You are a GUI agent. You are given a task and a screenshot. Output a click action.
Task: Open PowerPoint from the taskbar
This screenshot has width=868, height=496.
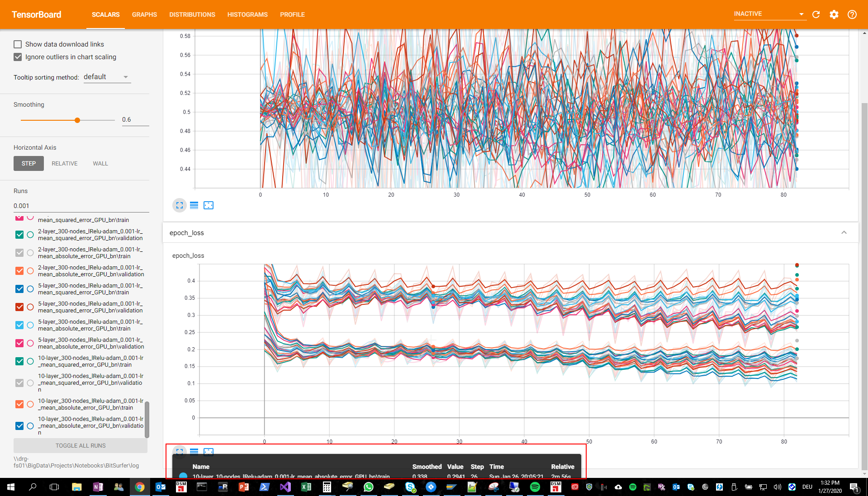pyautogui.click(x=244, y=487)
